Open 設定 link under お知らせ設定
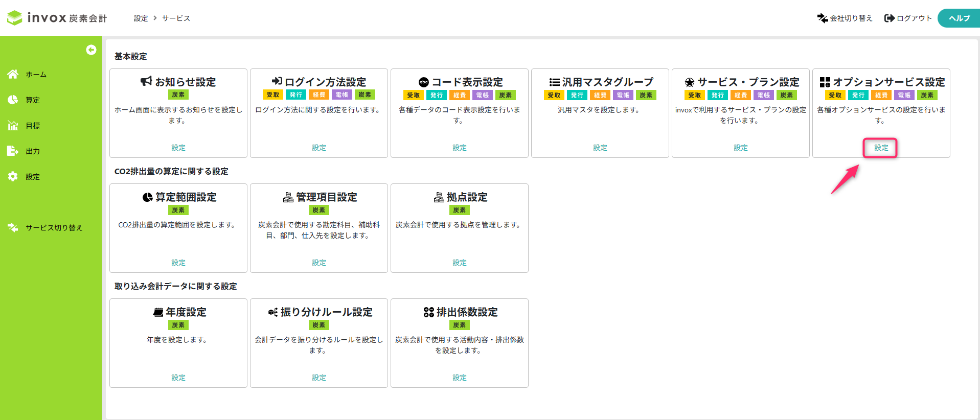The height and width of the screenshot is (420, 980). (x=178, y=148)
